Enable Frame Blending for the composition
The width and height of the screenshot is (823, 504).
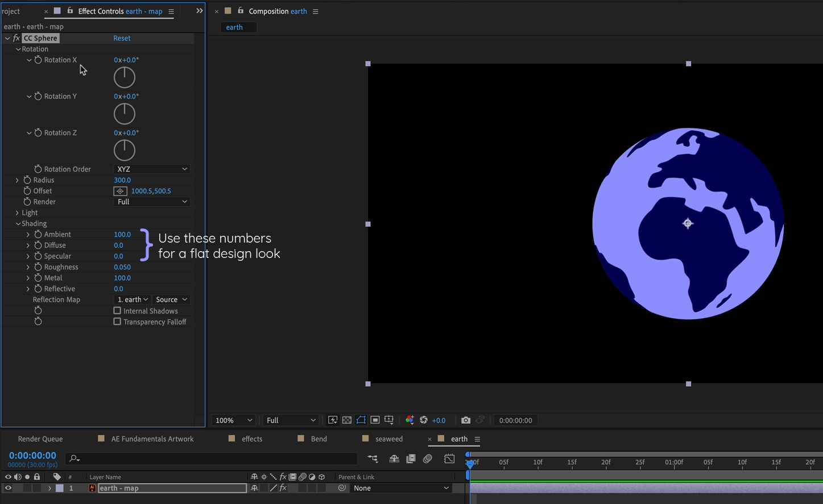pyautogui.click(x=411, y=459)
